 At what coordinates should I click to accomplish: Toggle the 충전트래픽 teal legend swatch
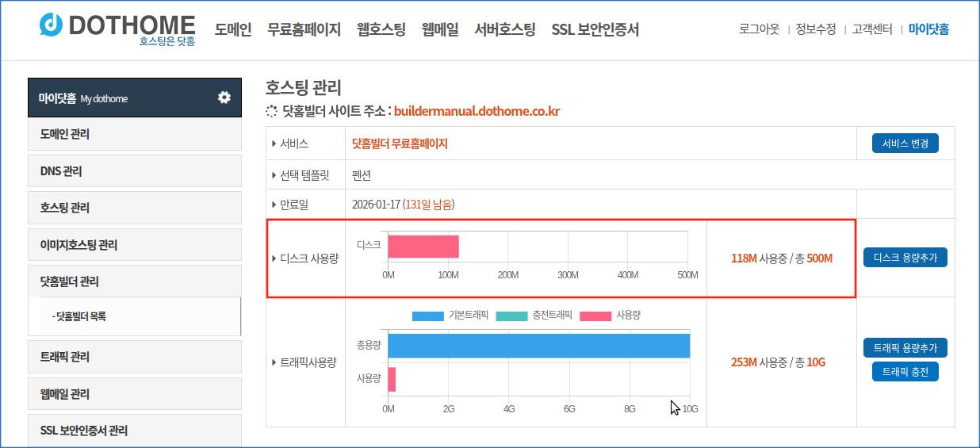click(x=511, y=316)
